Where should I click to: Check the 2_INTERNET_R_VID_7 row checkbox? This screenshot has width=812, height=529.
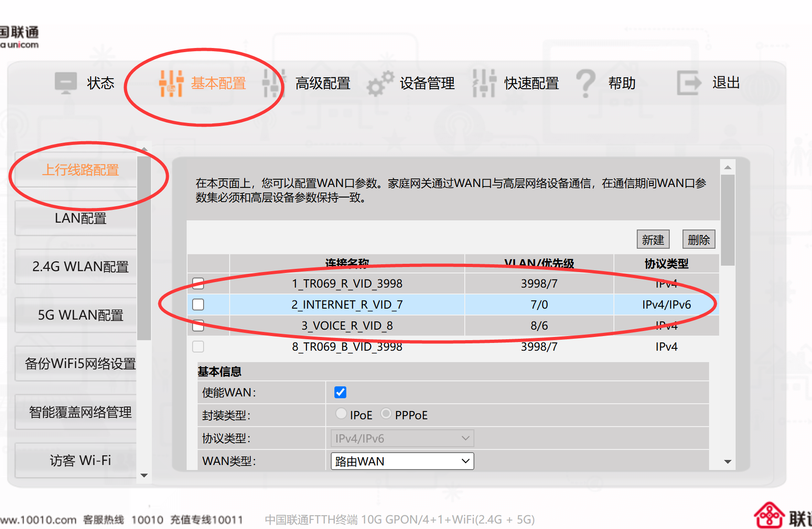(198, 304)
